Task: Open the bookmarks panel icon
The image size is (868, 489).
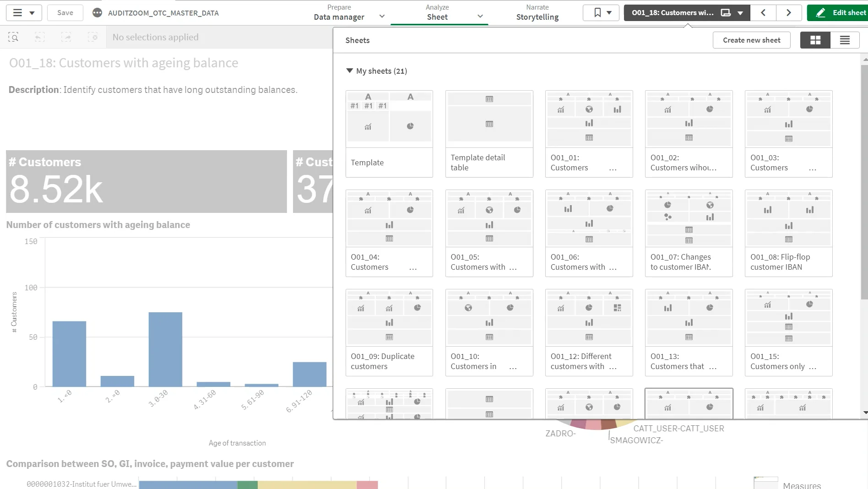Action: tap(596, 12)
